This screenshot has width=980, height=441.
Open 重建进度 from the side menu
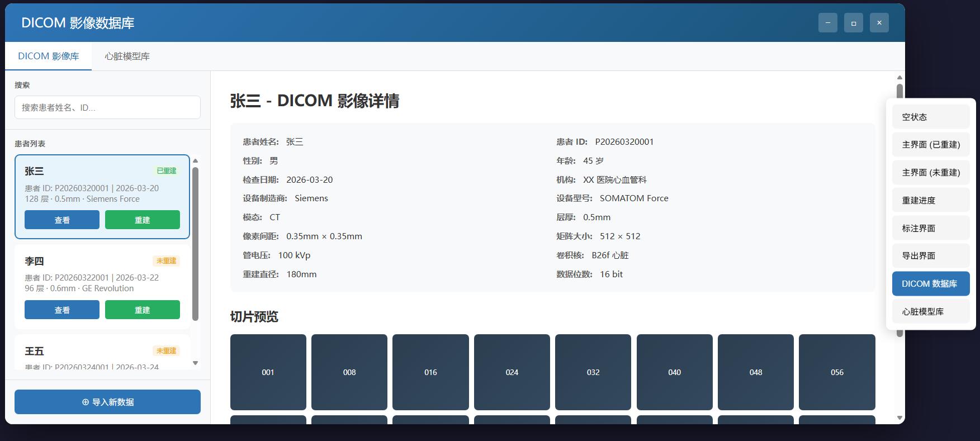pyautogui.click(x=931, y=200)
